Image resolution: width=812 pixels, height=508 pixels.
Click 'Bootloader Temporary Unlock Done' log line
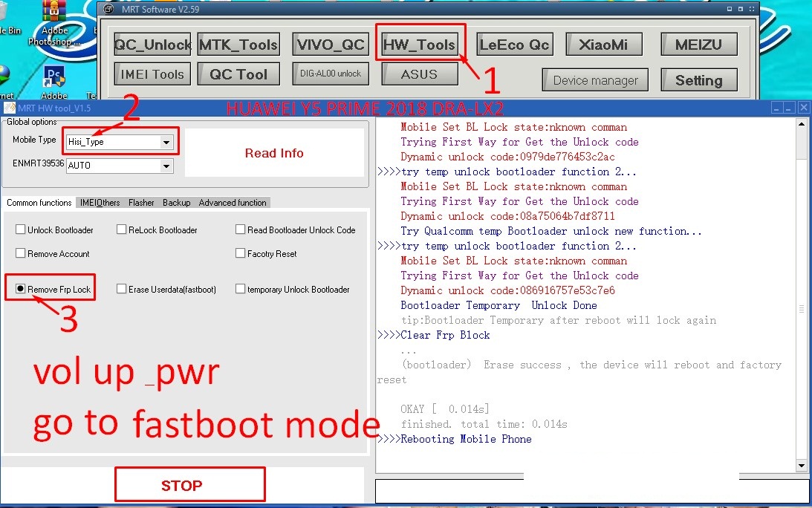click(498, 305)
